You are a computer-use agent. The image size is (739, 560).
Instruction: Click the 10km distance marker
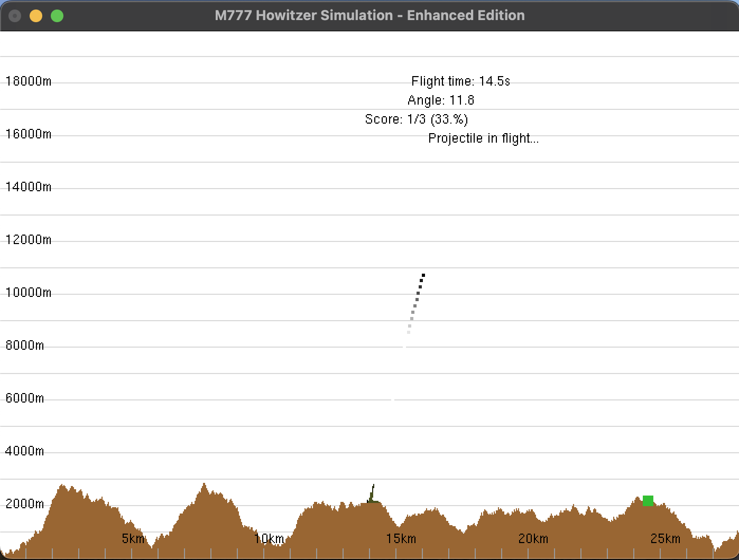click(269, 539)
